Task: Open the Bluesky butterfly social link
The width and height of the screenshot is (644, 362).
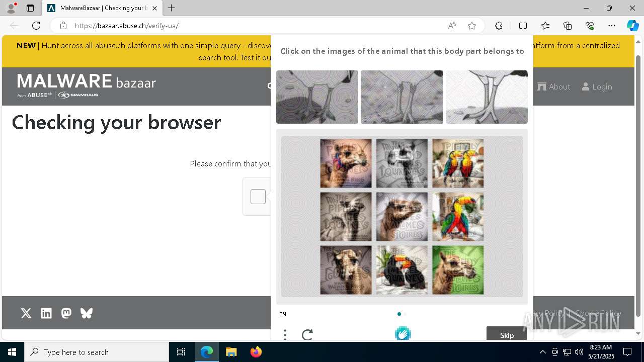Action: [87, 313]
